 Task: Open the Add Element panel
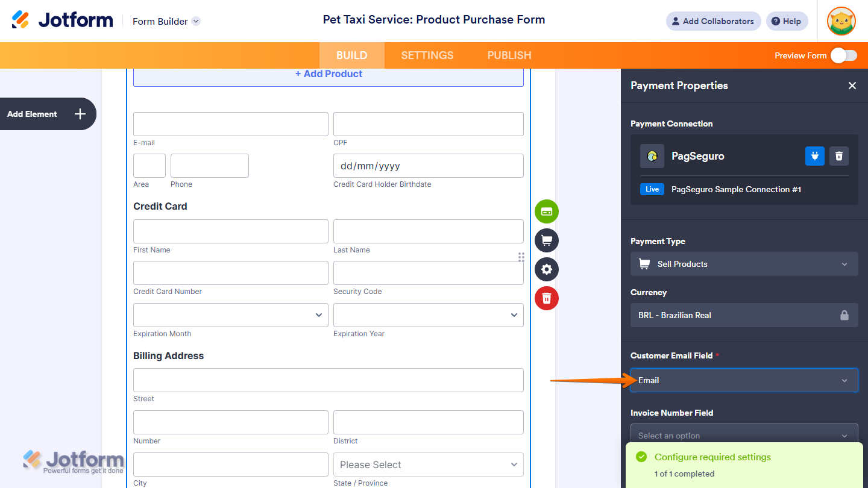tap(47, 114)
